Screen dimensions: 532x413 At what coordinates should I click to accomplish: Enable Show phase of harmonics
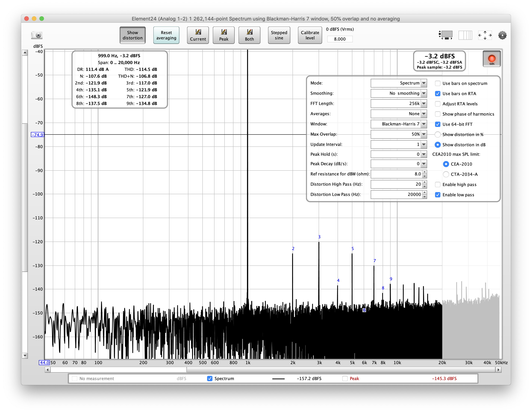[x=438, y=114]
